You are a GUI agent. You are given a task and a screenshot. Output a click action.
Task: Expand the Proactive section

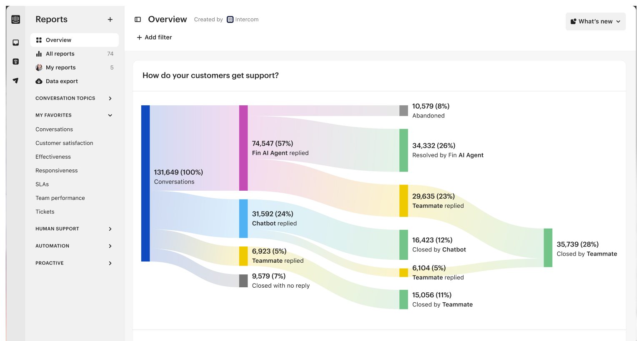(x=110, y=263)
